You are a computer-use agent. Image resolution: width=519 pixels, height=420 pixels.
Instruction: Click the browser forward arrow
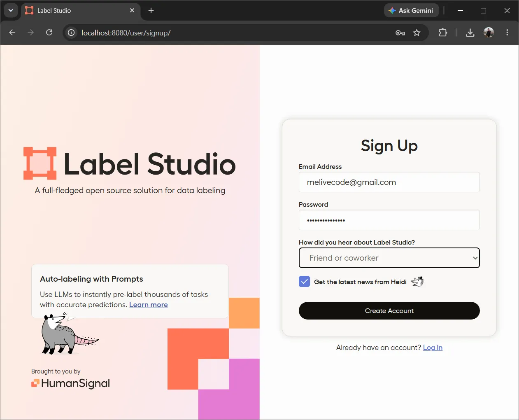point(30,33)
